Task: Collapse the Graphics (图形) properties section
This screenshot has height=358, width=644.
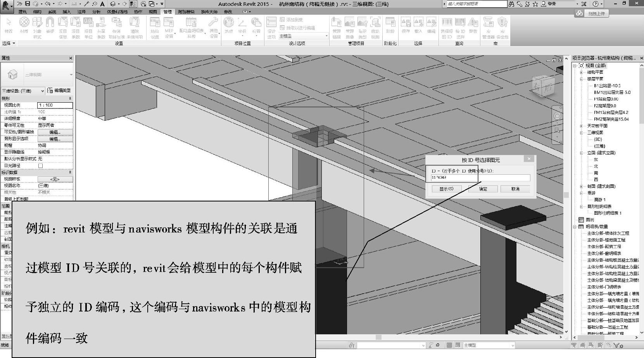Action: [70, 98]
